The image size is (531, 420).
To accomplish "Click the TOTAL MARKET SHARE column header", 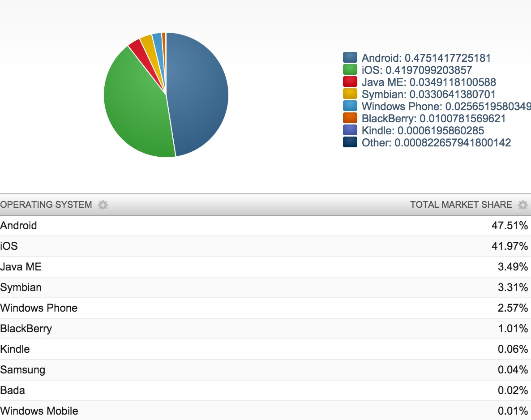I will coord(461,205).
